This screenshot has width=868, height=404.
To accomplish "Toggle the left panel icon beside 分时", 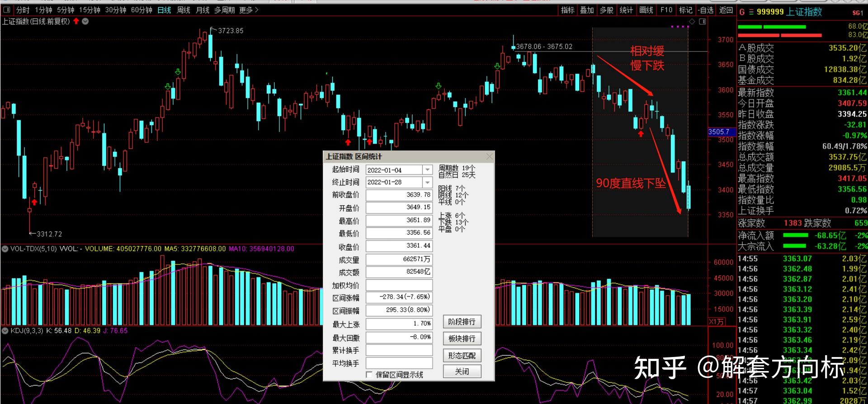I will (x=7, y=9).
